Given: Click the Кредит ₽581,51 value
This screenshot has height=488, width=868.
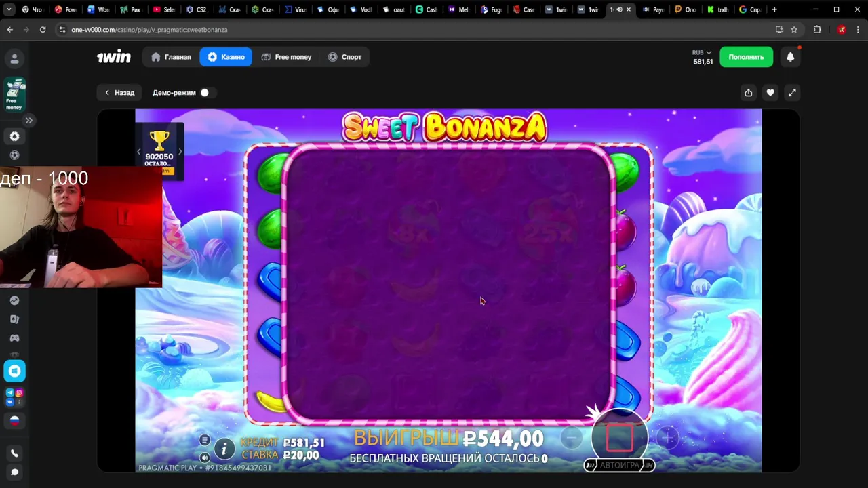Looking at the screenshot, I should click(304, 443).
